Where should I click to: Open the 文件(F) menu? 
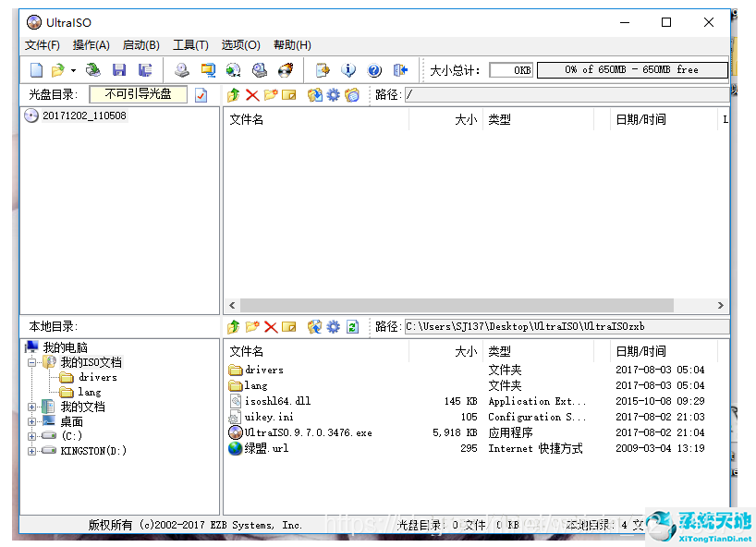43,45
